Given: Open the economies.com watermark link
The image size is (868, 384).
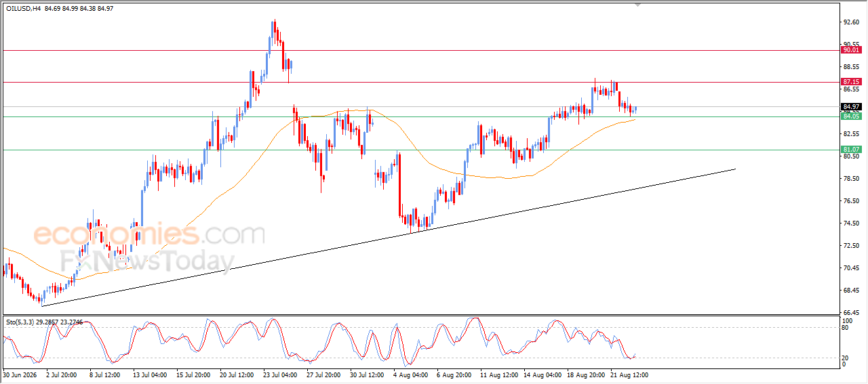Looking at the screenshot, I should click(x=149, y=235).
